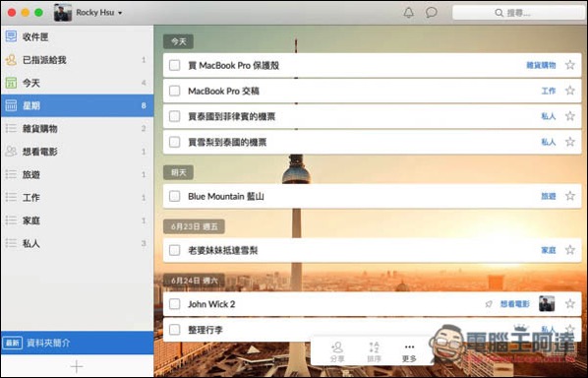Star the 買 MacBook Pro 保護殼 task
Viewport: 588px width, 378px height.
pyautogui.click(x=570, y=65)
